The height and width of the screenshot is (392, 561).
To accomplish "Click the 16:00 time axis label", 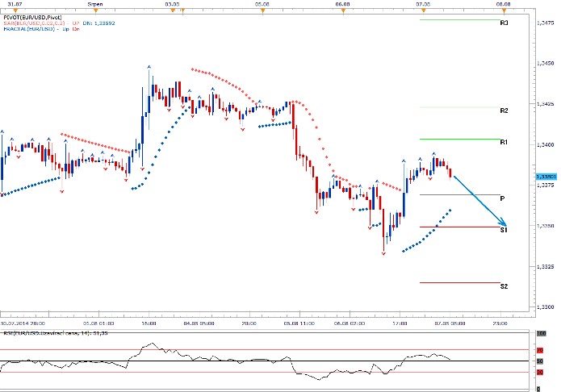I will click(x=149, y=323).
